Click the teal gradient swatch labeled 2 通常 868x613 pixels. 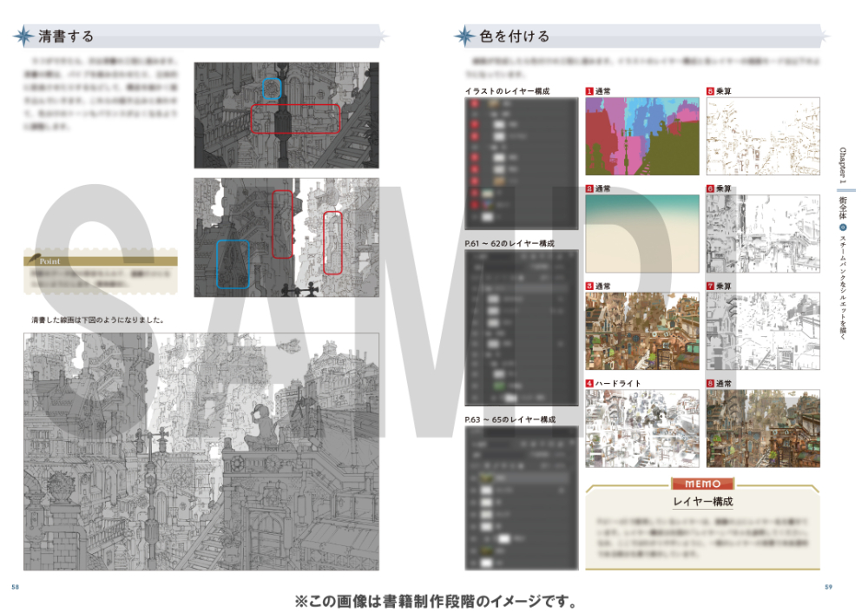pyautogui.click(x=641, y=223)
